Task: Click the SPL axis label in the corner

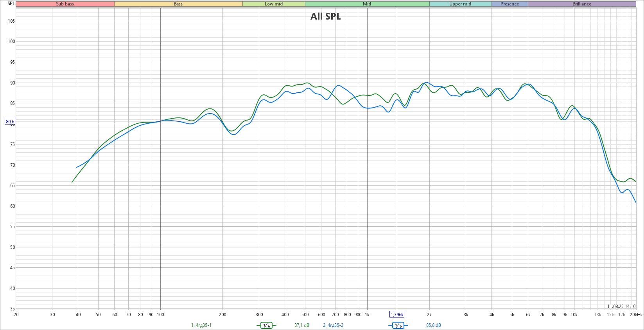Action: click(x=11, y=4)
